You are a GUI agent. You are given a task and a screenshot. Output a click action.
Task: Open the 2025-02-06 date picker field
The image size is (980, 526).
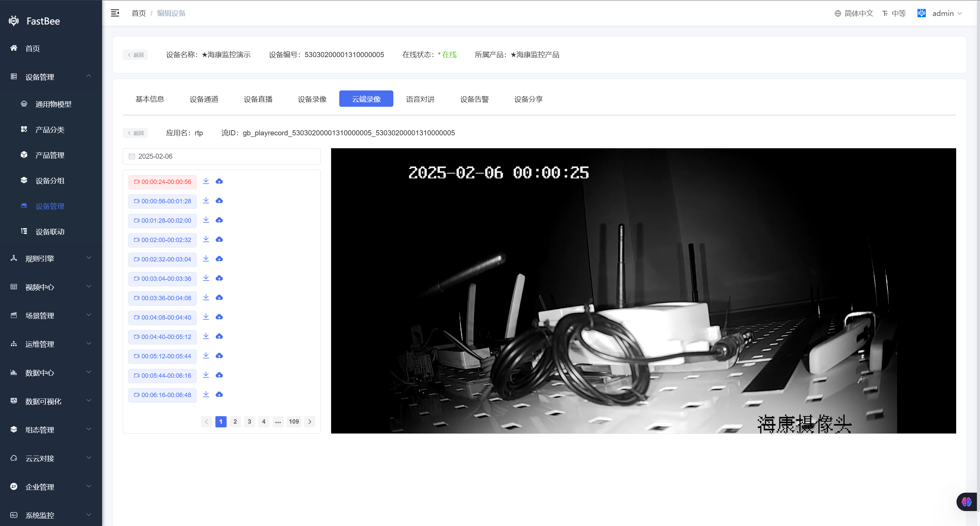pyautogui.click(x=222, y=156)
